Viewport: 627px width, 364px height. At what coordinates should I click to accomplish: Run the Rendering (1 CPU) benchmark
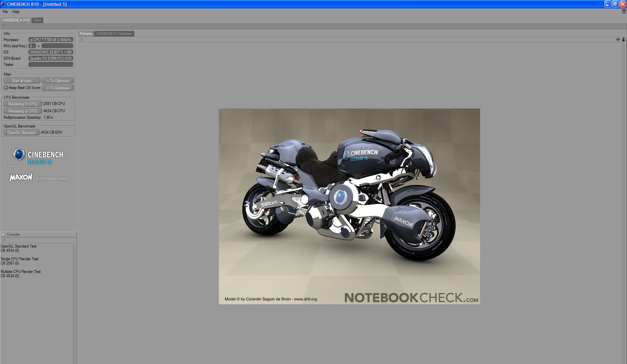coord(23,104)
